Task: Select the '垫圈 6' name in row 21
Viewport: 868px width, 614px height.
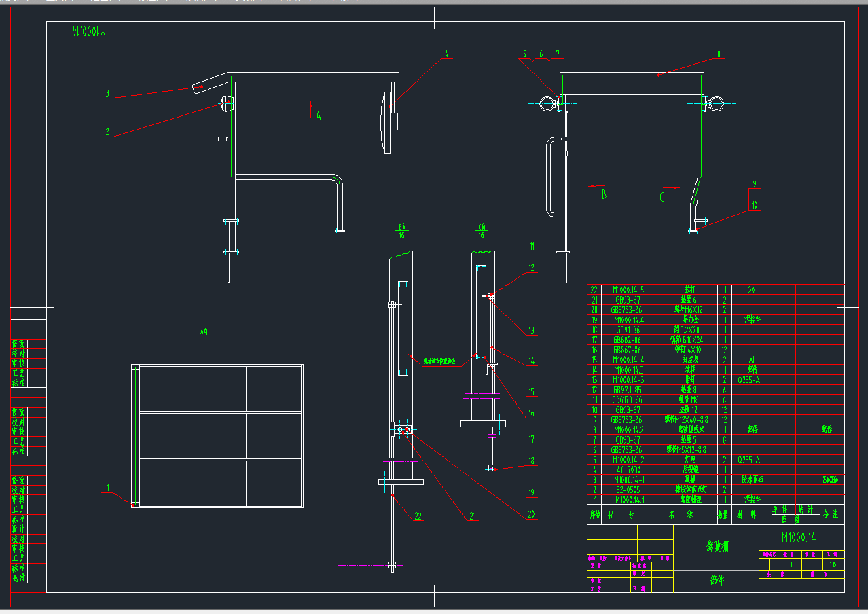Action: pos(689,300)
